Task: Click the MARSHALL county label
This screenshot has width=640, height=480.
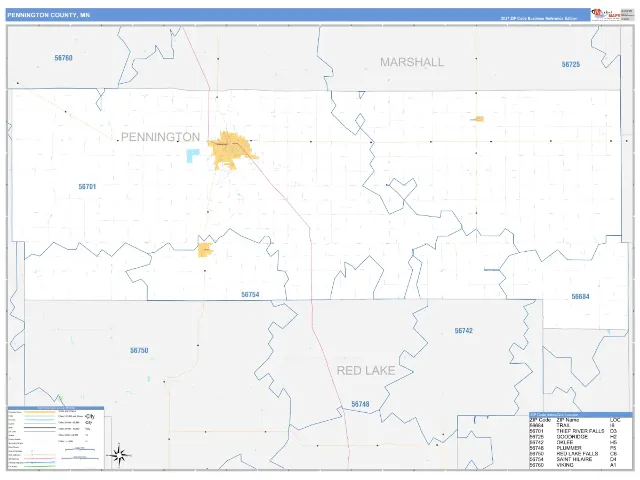Action: [412, 62]
